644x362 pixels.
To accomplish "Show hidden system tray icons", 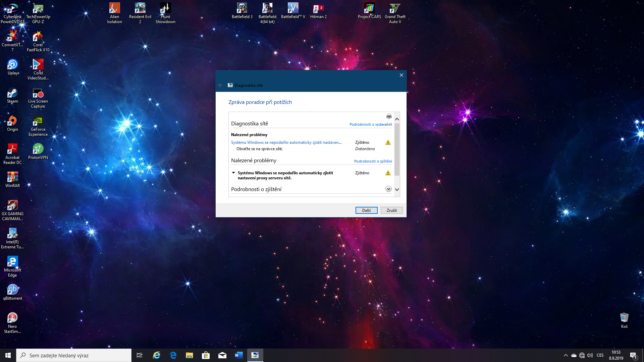I will tap(566, 355).
